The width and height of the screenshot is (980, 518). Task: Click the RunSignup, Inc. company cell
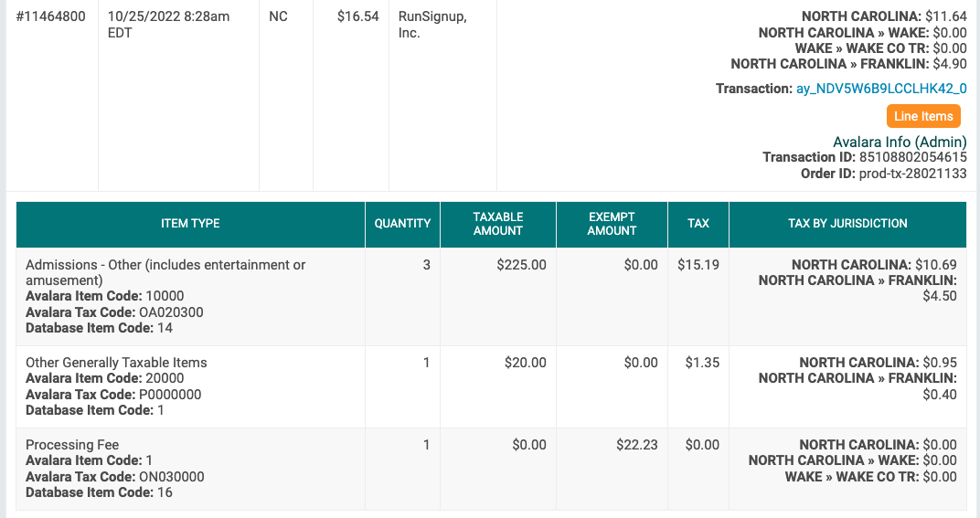pyautogui.click(x=432, y=25)
